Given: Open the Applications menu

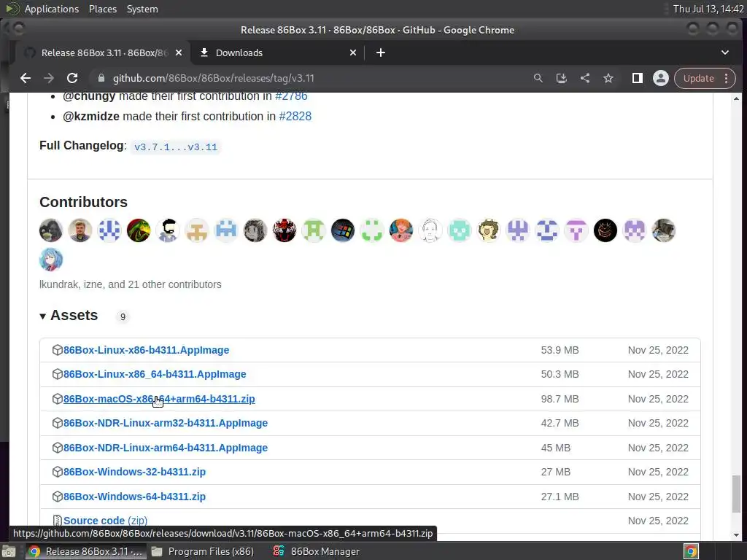Looking at the screenshot, I should [x=52, y=9].
